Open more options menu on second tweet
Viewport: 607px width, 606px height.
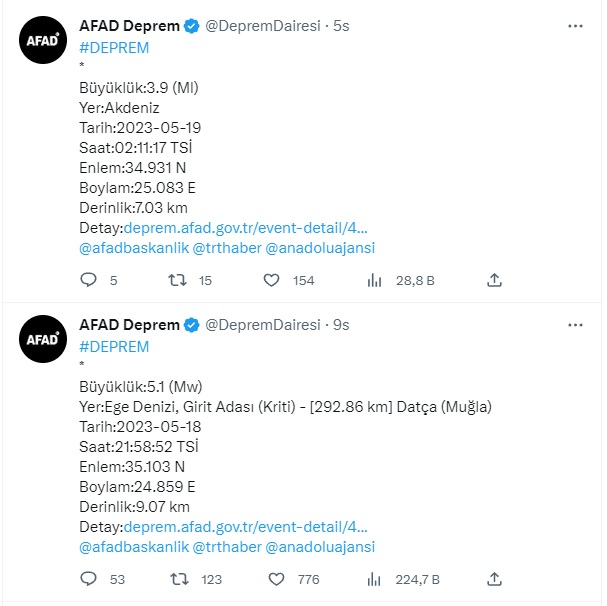(x=576, y=325)
